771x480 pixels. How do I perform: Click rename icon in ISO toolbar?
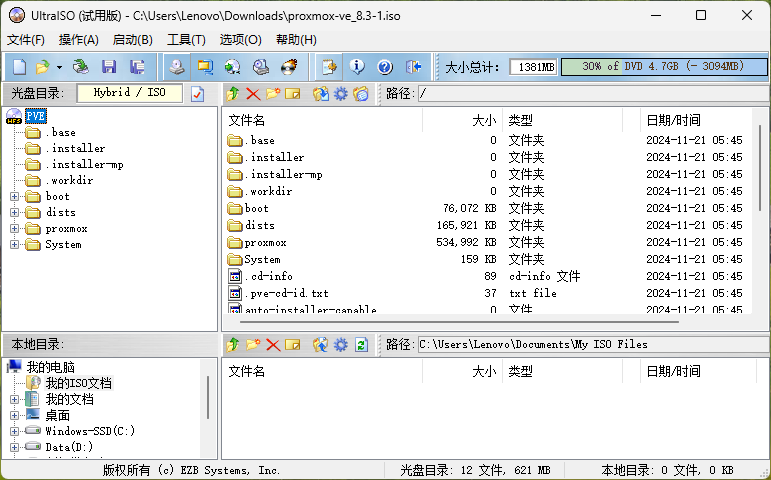click(293, 93)
